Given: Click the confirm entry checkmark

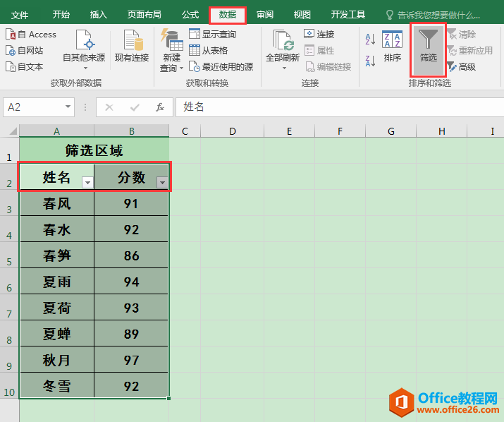Looking at the screenshot, I should [x=135, y=107].
